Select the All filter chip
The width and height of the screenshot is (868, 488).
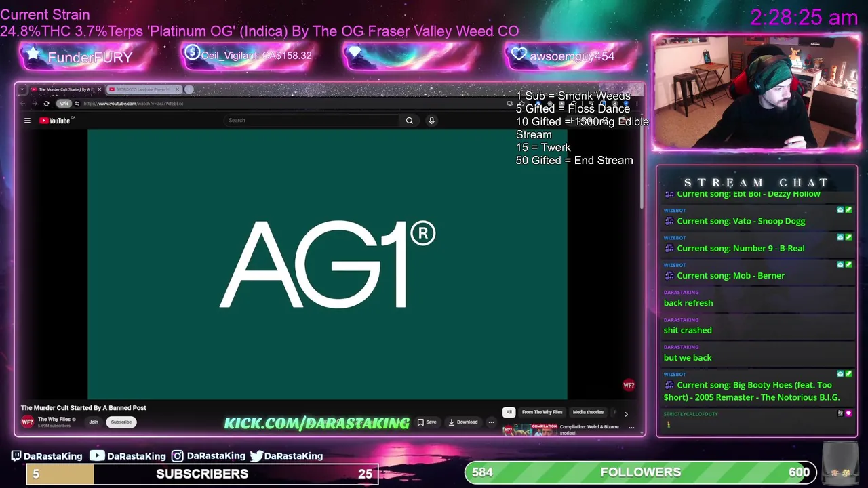pyautogui.click(x=509, y=412)
